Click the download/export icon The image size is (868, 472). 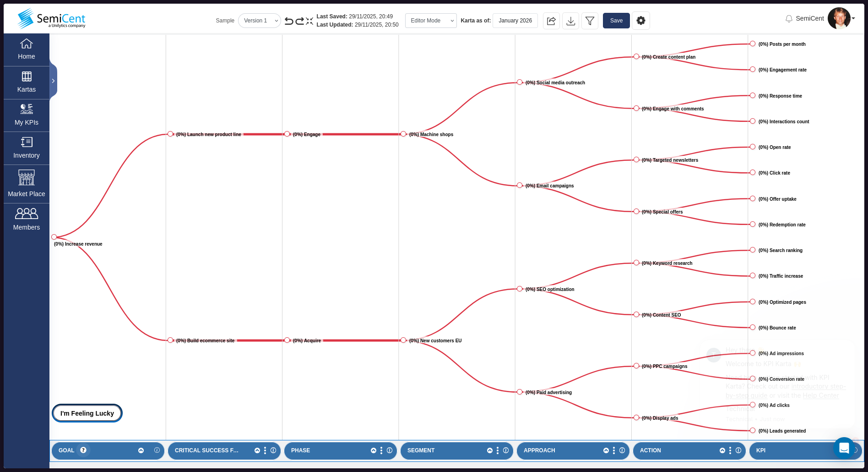click(570, 21)
